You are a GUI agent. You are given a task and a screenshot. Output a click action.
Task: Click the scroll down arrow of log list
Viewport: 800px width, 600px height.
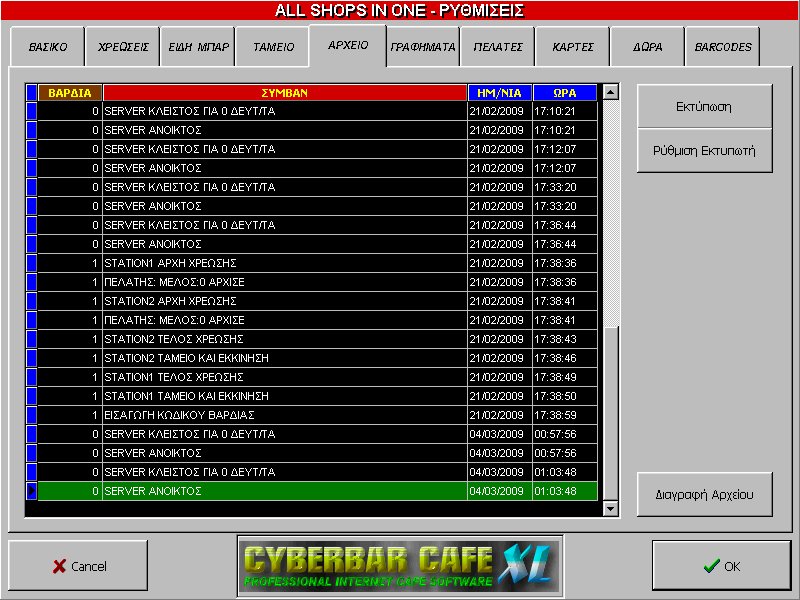point(611,509)
